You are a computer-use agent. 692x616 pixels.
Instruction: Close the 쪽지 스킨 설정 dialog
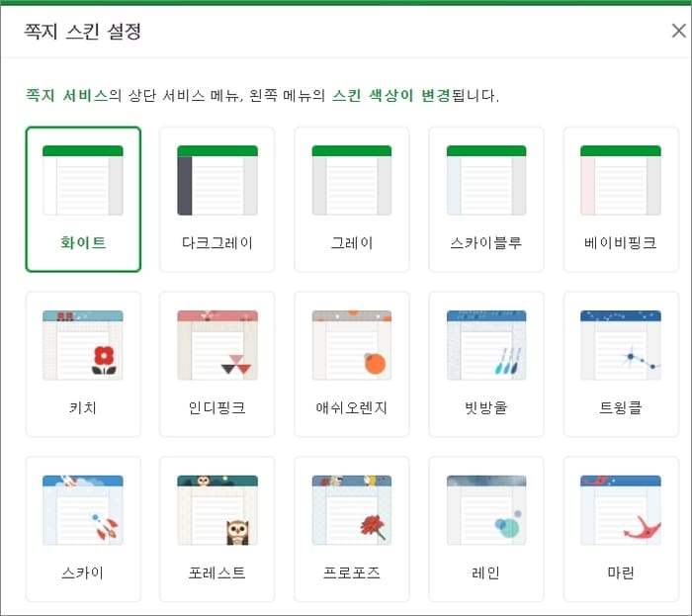point(679,31)
